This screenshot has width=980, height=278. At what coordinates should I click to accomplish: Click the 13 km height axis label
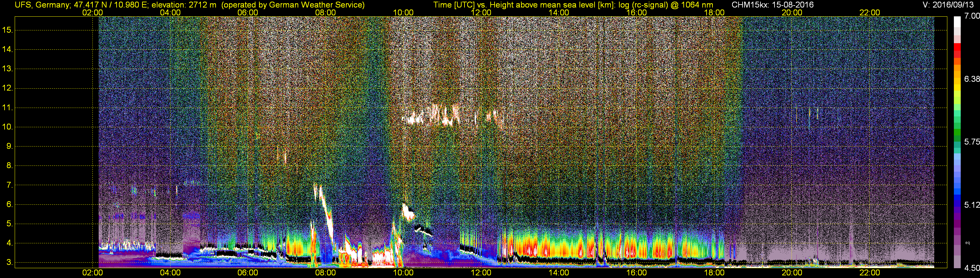click(x=8, y=69)
